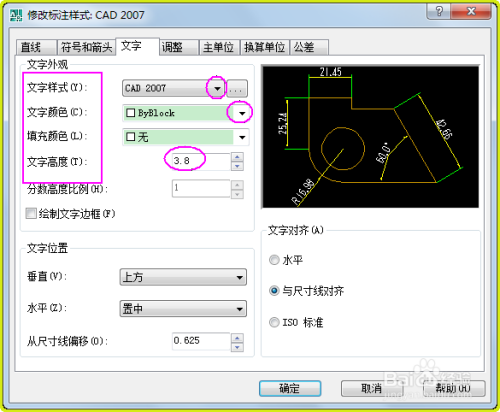This screenshot has width=500, height=412.
Task: Increase 从尺寸线偏移 with up arrow
Action: (237, 338)
